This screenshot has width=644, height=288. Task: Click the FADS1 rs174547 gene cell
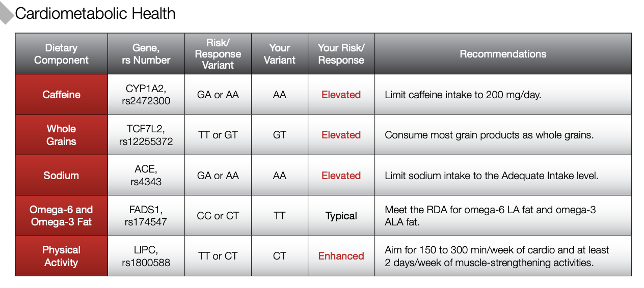pyautogui.click(x=146, y=216)
